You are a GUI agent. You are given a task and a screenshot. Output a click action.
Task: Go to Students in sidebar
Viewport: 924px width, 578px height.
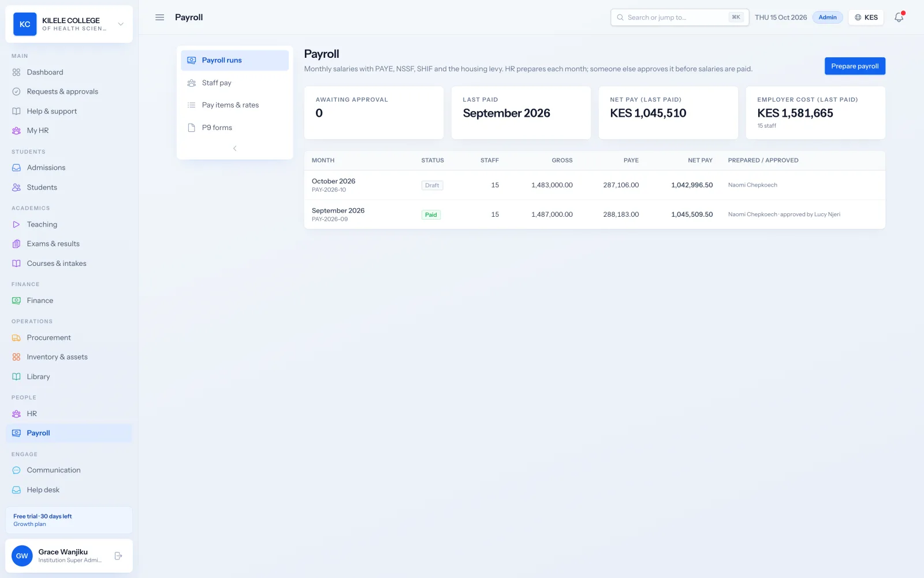tap(69, 187)
